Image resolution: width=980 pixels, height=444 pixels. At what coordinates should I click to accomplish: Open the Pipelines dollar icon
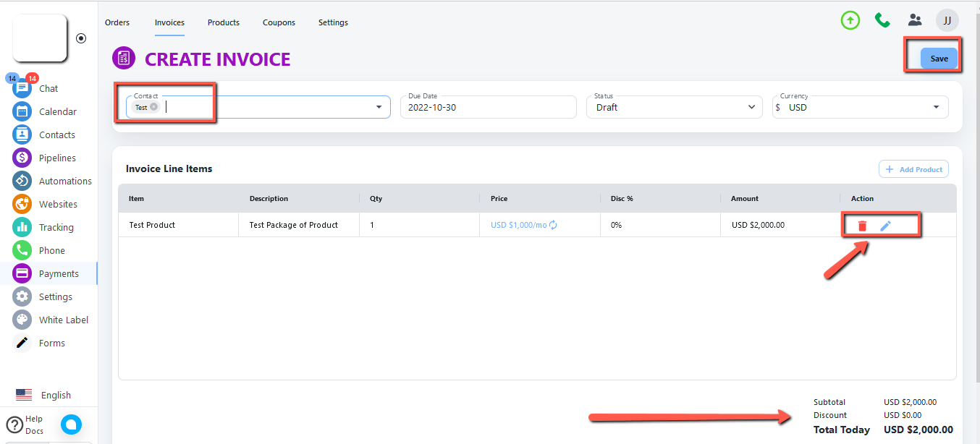click(x=22, y=158)
